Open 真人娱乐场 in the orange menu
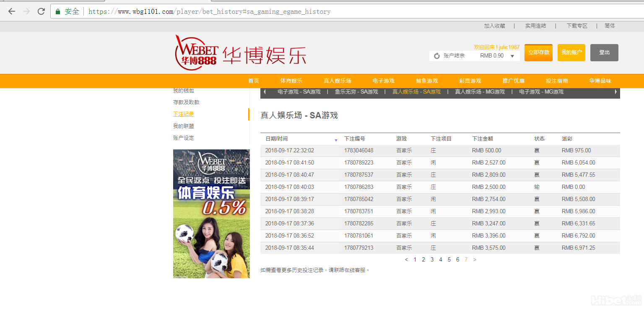The height and width of the screenshot is (311, 644). coord(337,81)
